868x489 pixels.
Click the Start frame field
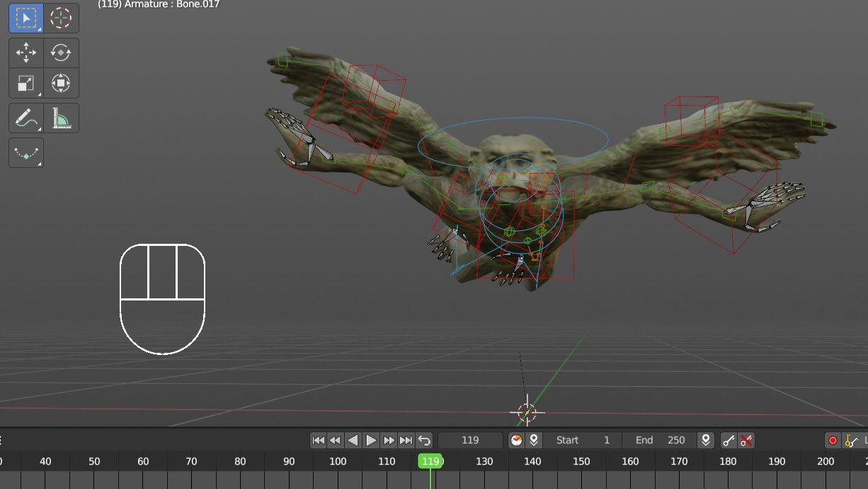(x=583, y=440)
